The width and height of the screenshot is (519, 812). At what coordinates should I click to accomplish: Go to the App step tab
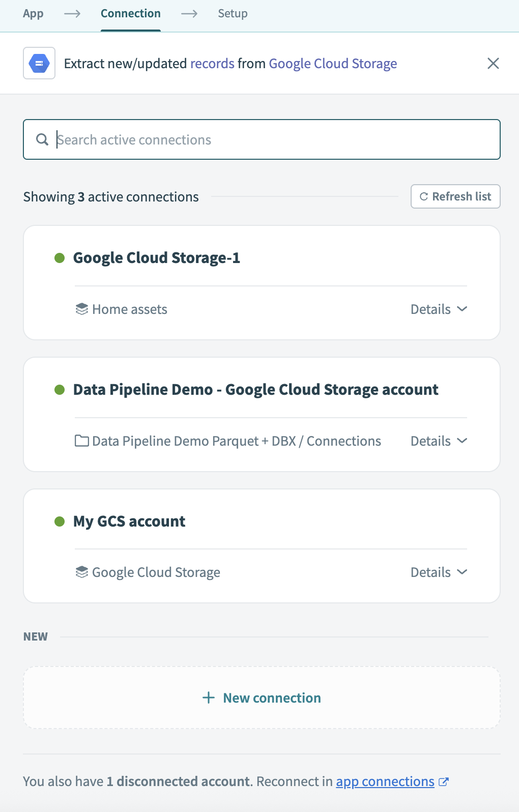pos(33,14)
